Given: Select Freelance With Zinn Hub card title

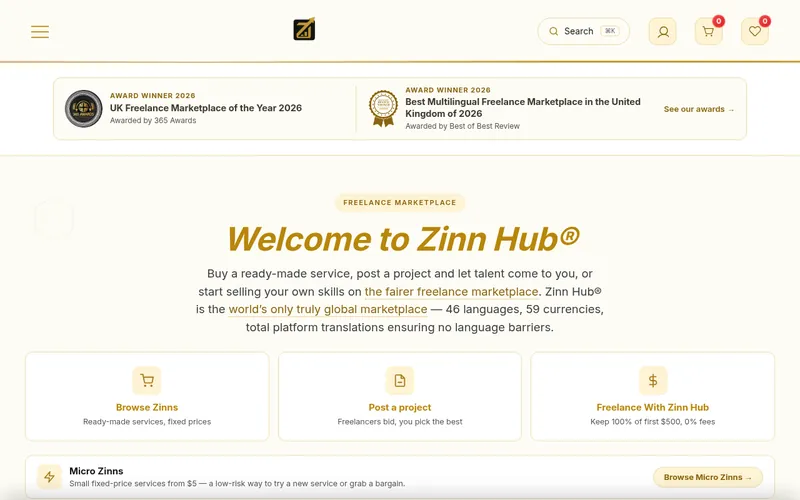Looking at the screenshot, I should [653, 407].
